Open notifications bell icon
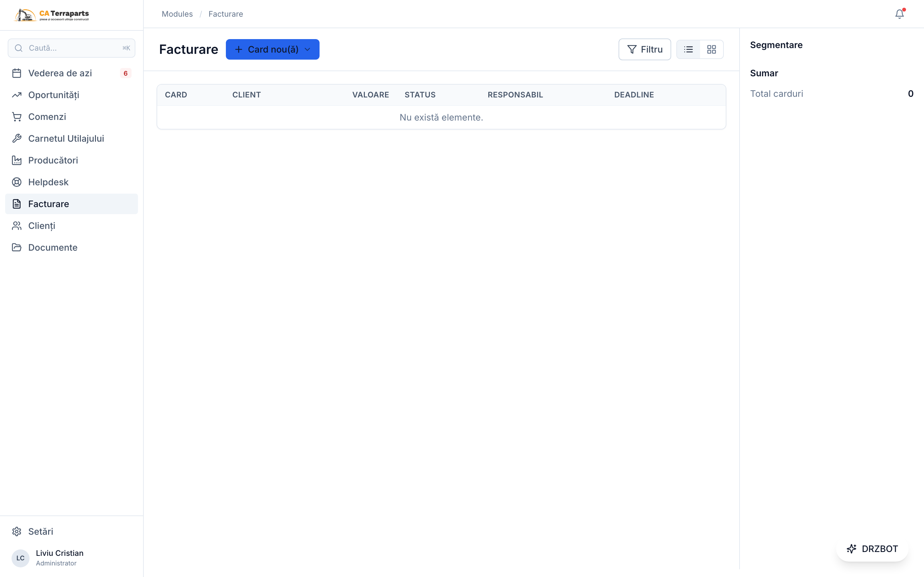This screenshot has height=577, width=924. [899, 14]
